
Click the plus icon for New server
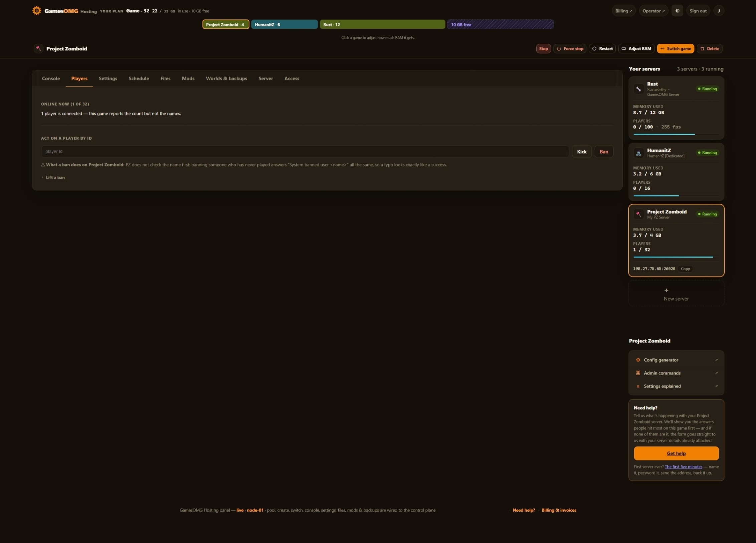click(x=666, y=290)
